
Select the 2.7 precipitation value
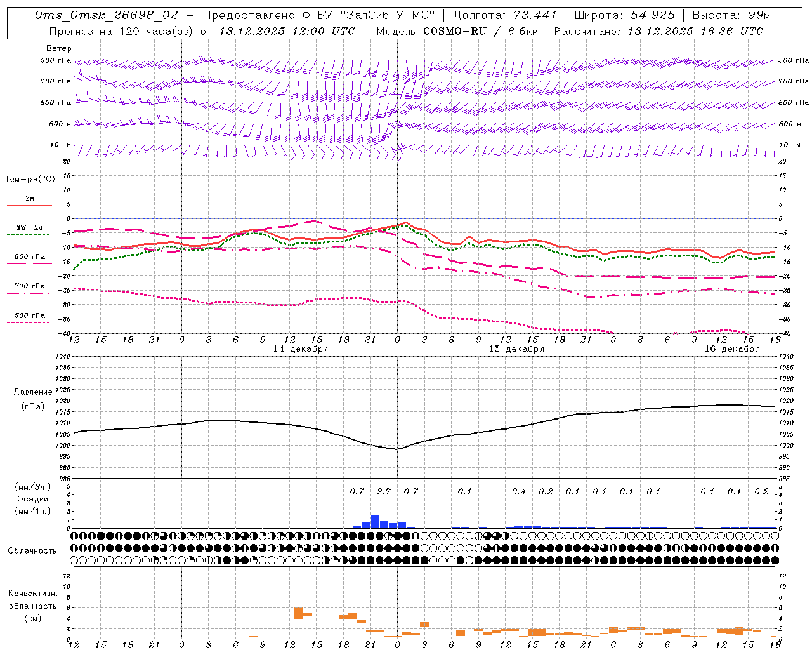(x=384, y=491)
